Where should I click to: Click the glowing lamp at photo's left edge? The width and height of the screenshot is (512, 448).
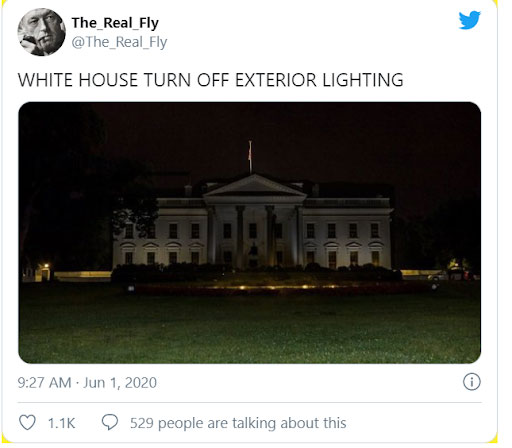click(x=46, y=266)
